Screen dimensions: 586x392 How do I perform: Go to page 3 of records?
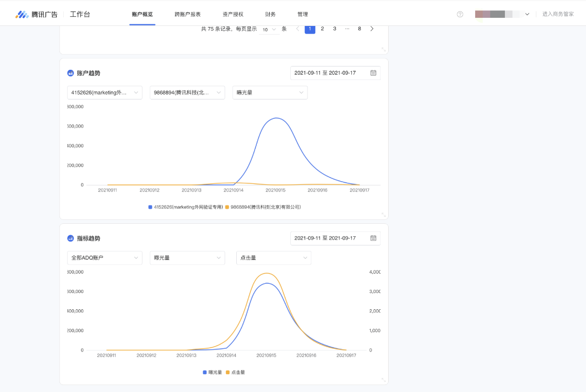335,29
